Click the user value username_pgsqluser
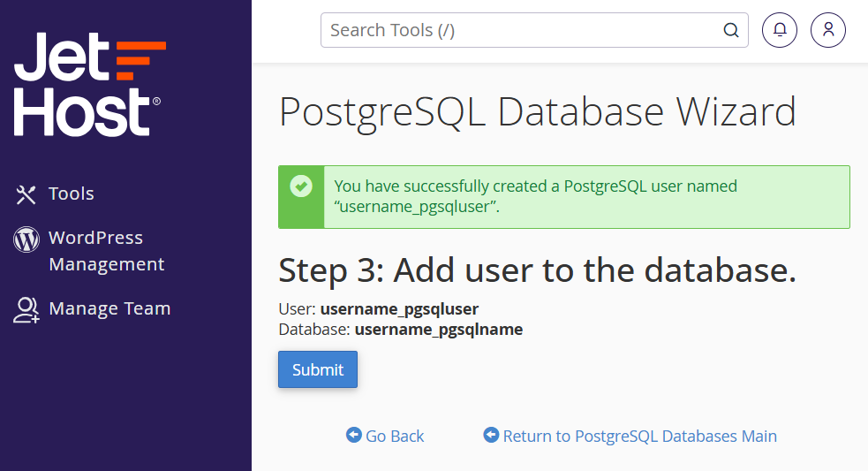Image resolution: width=868 pixels, height=471 pixels. click(x=399, y=308)
